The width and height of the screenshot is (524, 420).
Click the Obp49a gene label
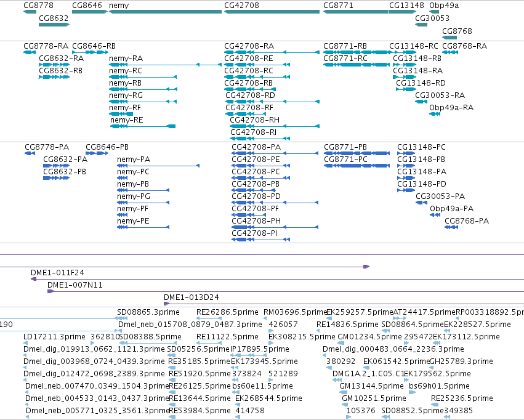444,6
